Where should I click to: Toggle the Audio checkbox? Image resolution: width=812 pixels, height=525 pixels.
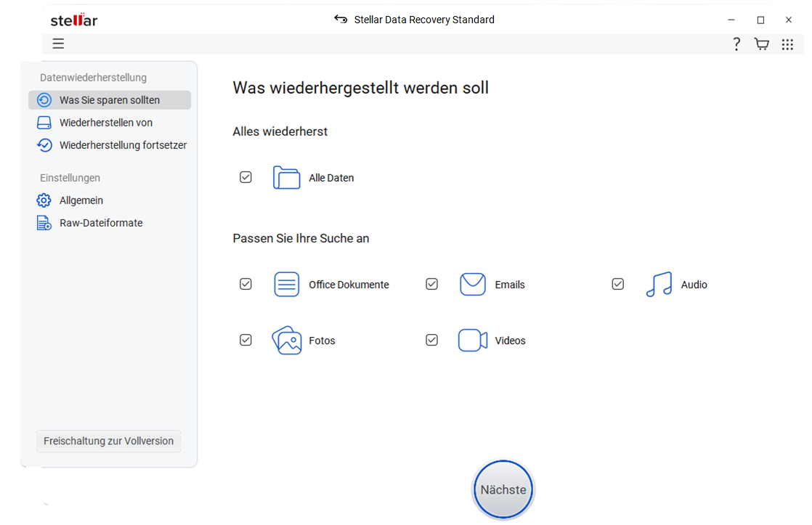[x=617, y=284]
